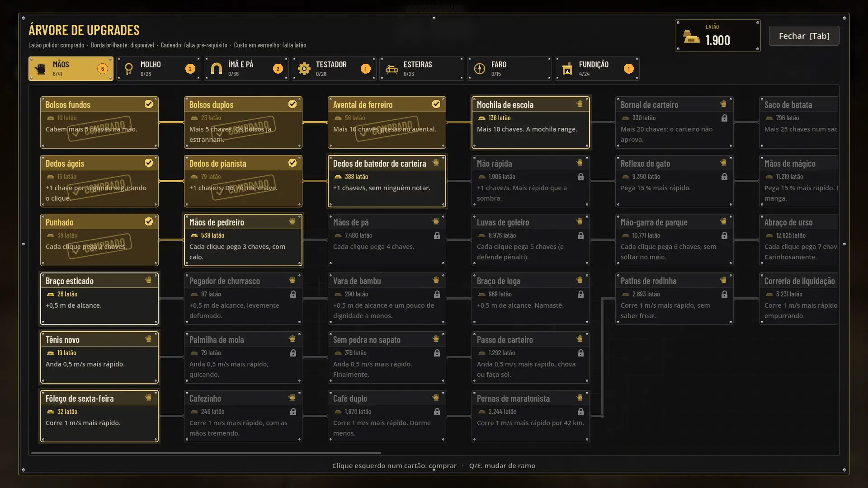Click the furnace icon on the Fundição tab

point(567,69)
